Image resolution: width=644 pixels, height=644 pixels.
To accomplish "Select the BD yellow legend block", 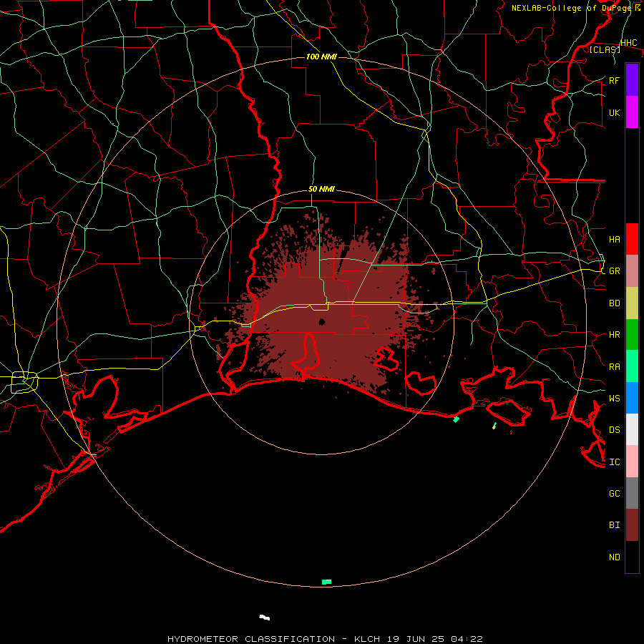I will pos(632,303).
